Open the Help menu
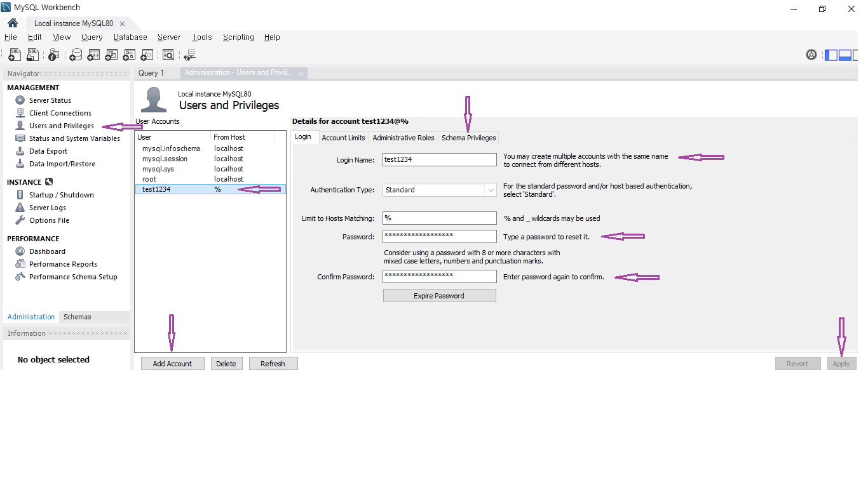This screenshot has width=868, height=485. tap(272, 37)
